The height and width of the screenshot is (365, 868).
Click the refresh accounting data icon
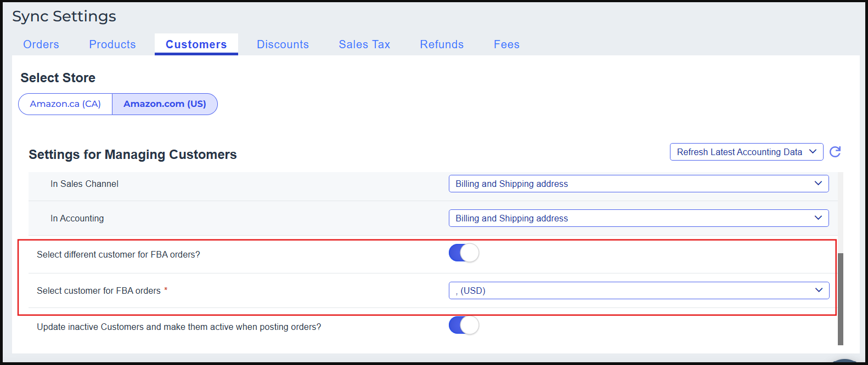(x=835, y=152)
